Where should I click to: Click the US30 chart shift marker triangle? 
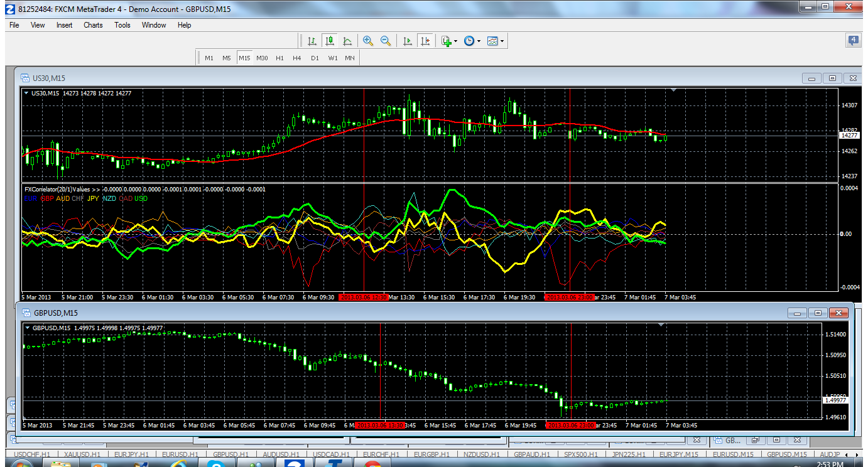click(674, 90)
